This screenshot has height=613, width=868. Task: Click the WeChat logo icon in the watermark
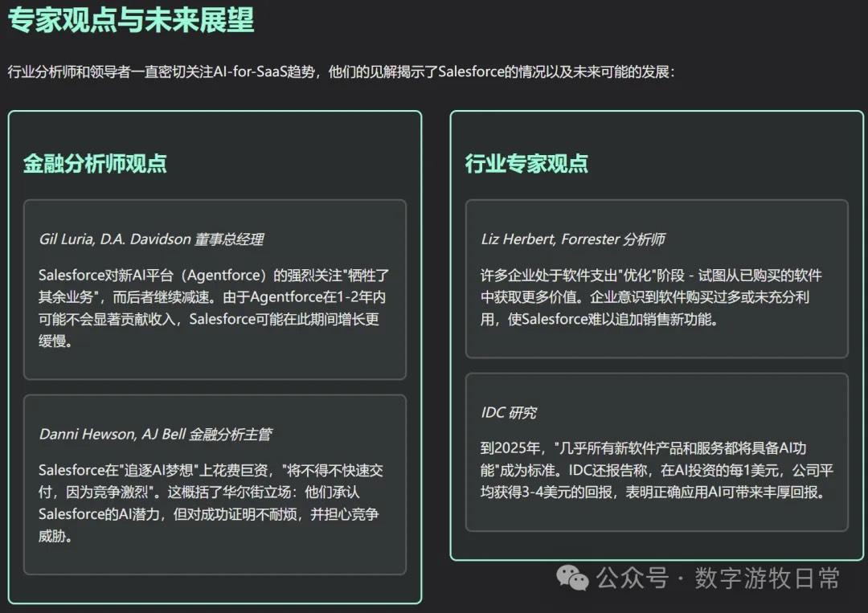574,577
